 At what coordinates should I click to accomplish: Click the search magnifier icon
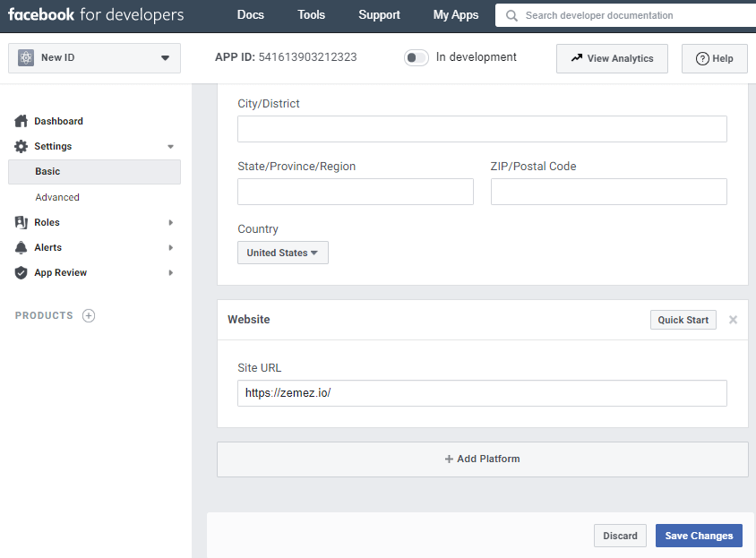pos(511,15)
